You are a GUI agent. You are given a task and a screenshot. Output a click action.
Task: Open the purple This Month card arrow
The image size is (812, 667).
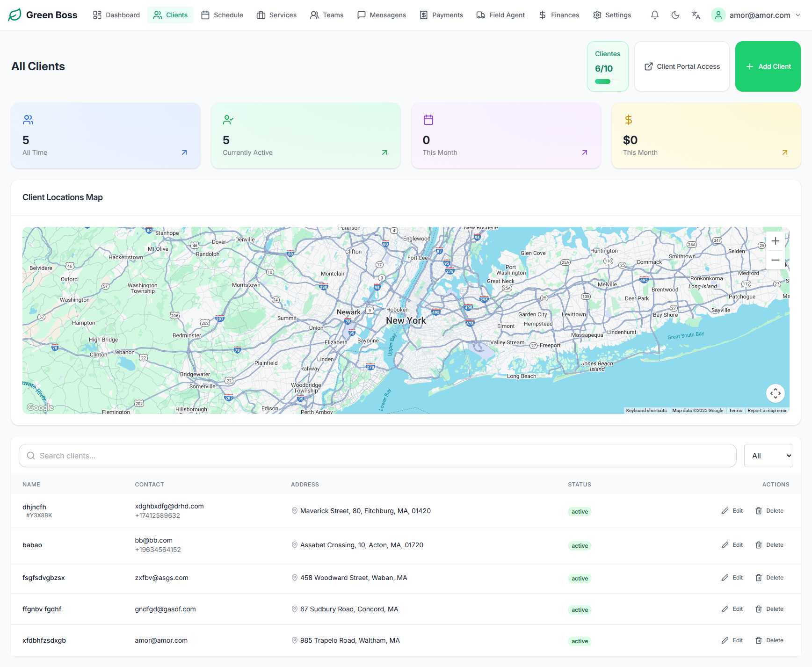click(x=585, y=152)
